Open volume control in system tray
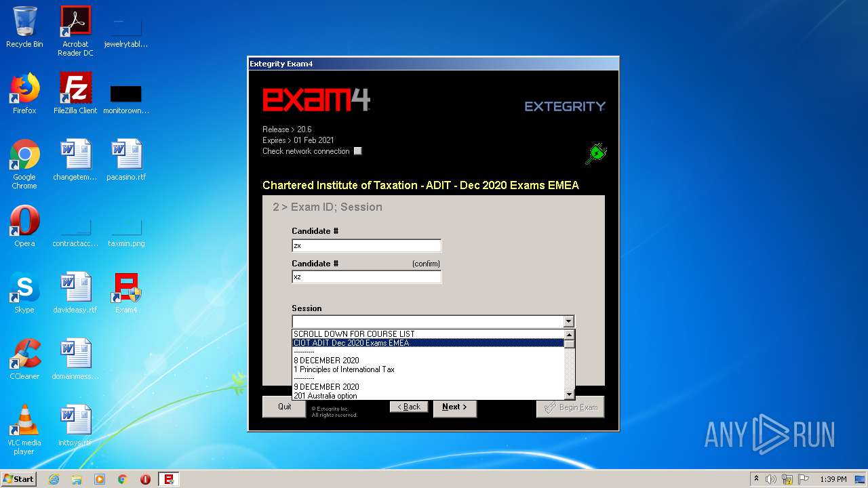Viewport: 868px width, 488px height. pyautogui.click(x=771, y=479)
